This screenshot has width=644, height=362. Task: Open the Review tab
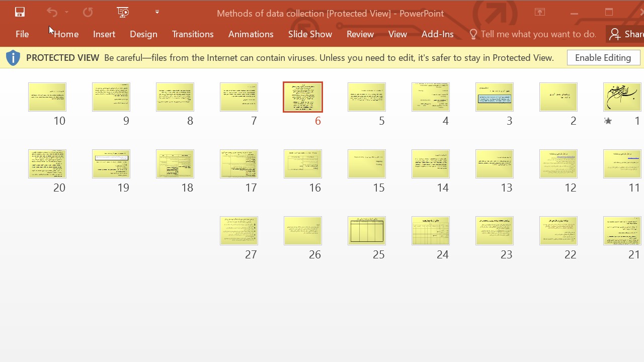coord(360,34)
